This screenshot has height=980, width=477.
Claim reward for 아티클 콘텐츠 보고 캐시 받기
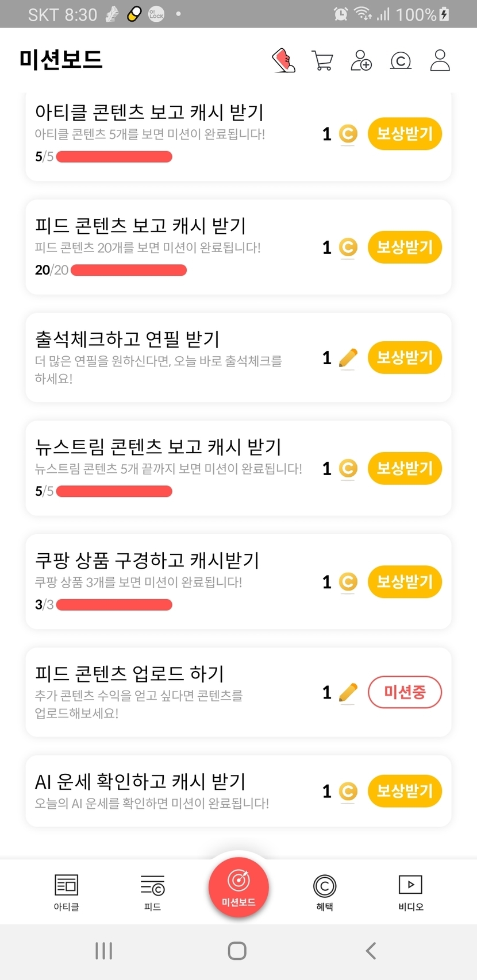point(405,134)
